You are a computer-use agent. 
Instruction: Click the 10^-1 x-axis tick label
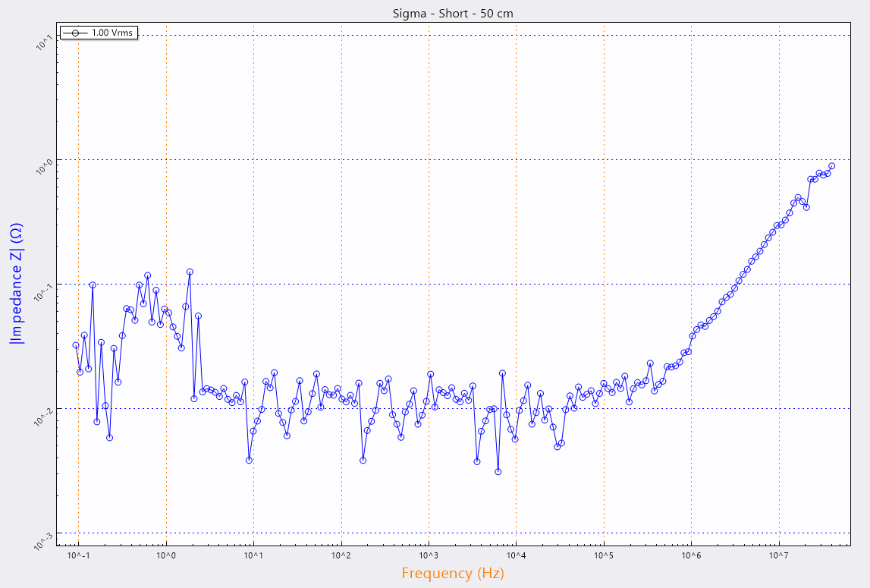[x=78, y=555]
